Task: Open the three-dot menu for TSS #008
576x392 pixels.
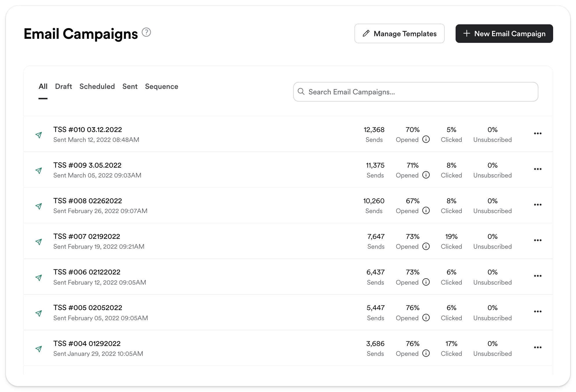Action: click(x=538, y=205)
